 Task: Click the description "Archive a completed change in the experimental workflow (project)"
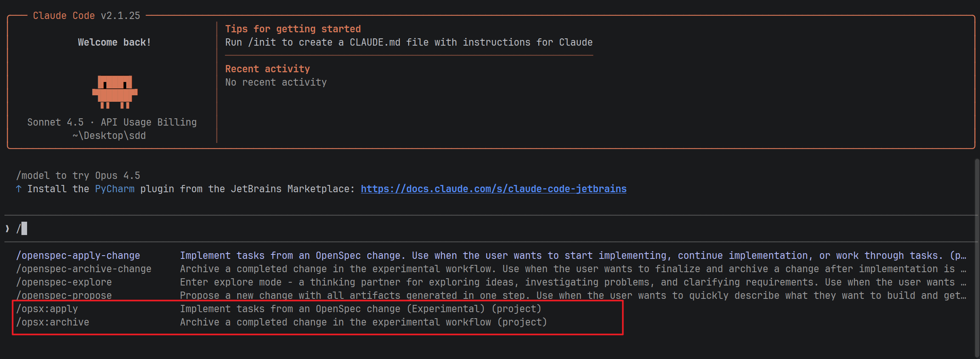click(363, 322)
